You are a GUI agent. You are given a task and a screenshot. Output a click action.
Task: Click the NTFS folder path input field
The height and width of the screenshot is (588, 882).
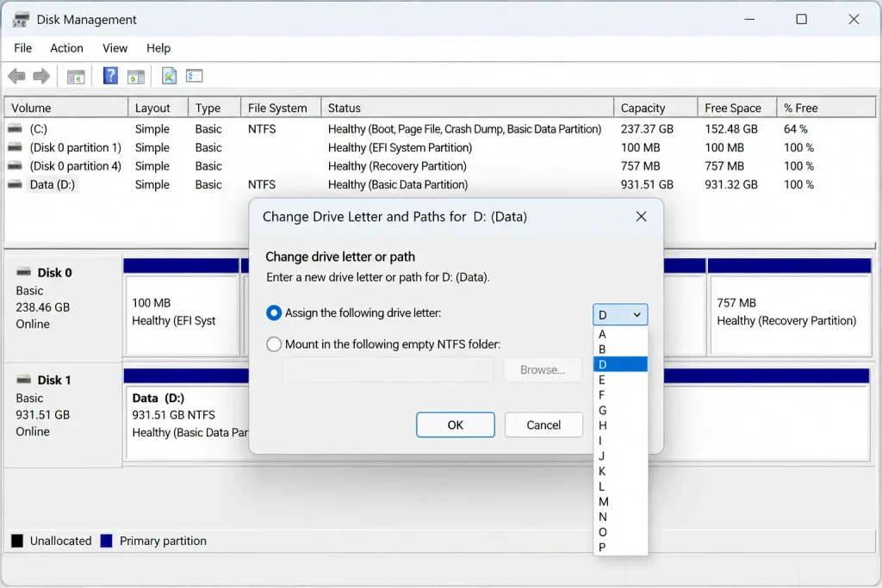point(388,370)
